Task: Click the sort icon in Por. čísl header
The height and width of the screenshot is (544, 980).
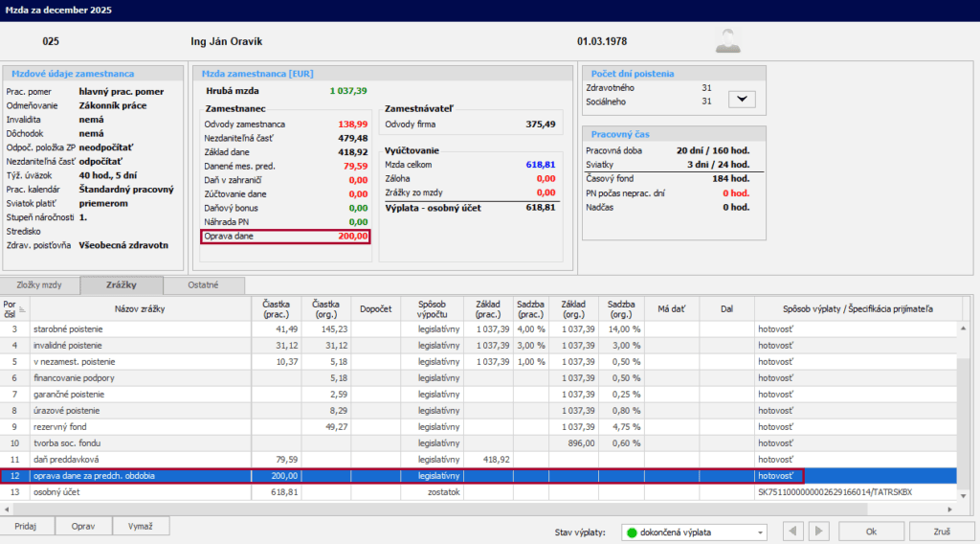Action: (22, 307)
